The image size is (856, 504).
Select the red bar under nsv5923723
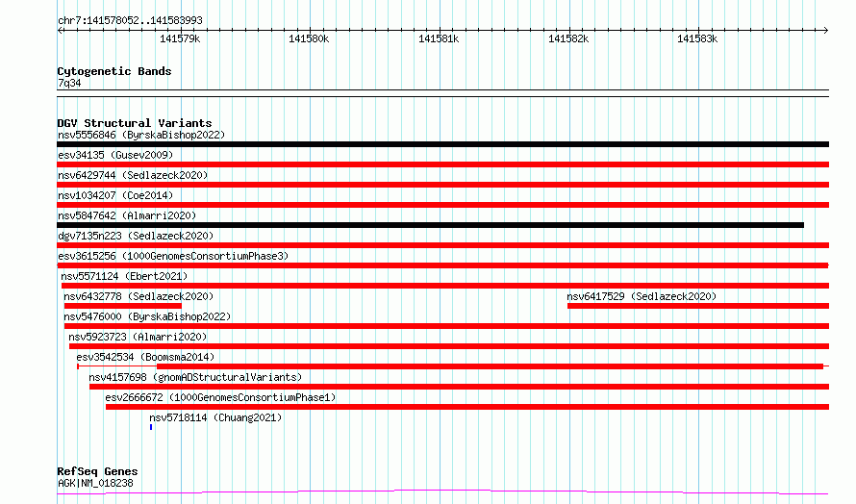(449, 346)
